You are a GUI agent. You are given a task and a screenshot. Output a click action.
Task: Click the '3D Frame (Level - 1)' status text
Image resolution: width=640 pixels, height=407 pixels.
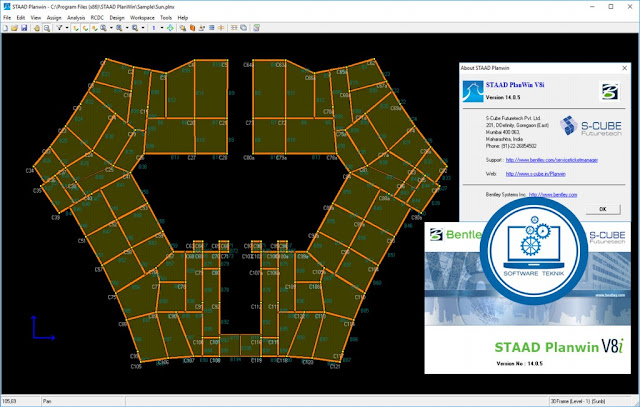click(578, 401)
